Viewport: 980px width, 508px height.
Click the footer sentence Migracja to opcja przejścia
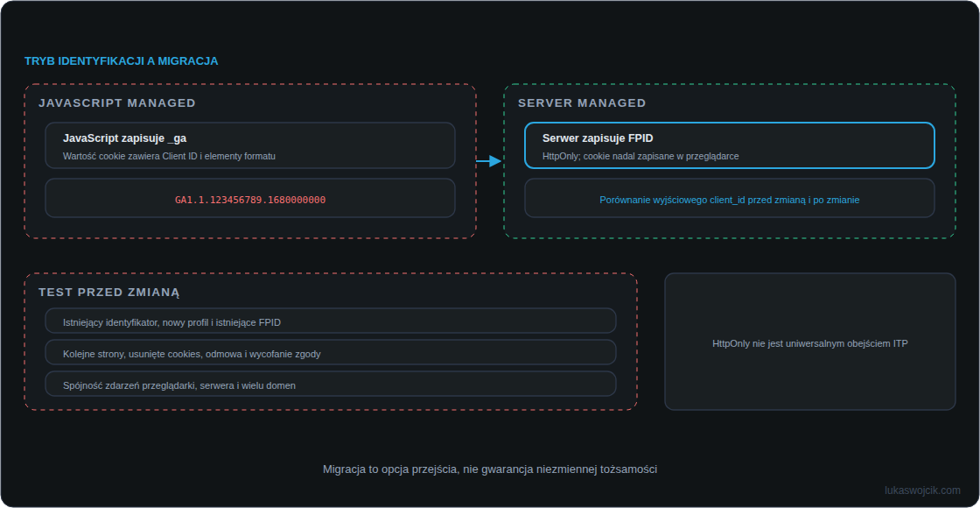490,469
